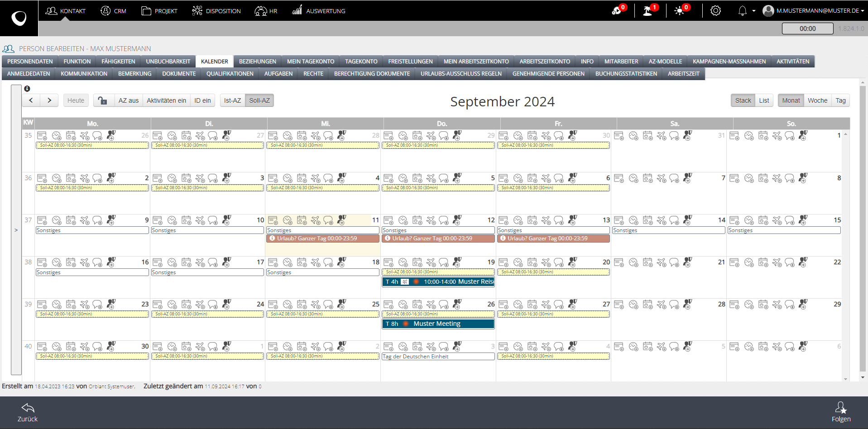Select the Tag view
The width and height of the screenshot is (868, 429).
(x=841, y=100)
